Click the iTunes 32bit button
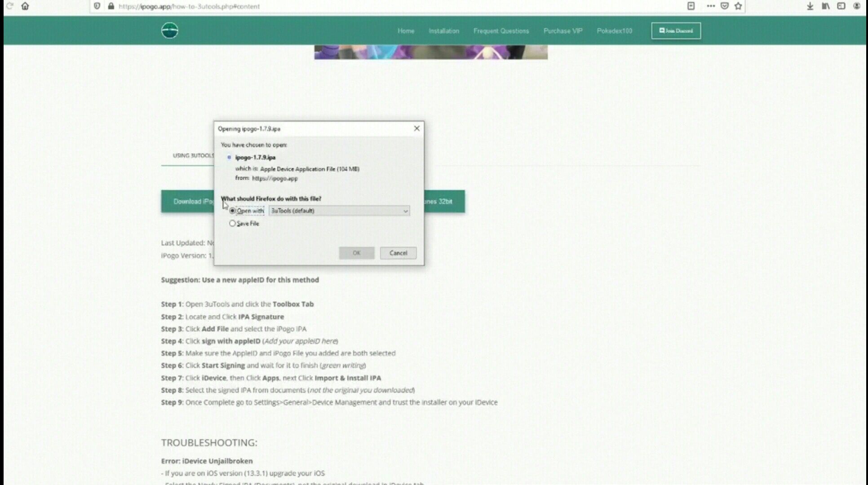This screenshot has width=868, height=485. [444, 201]
